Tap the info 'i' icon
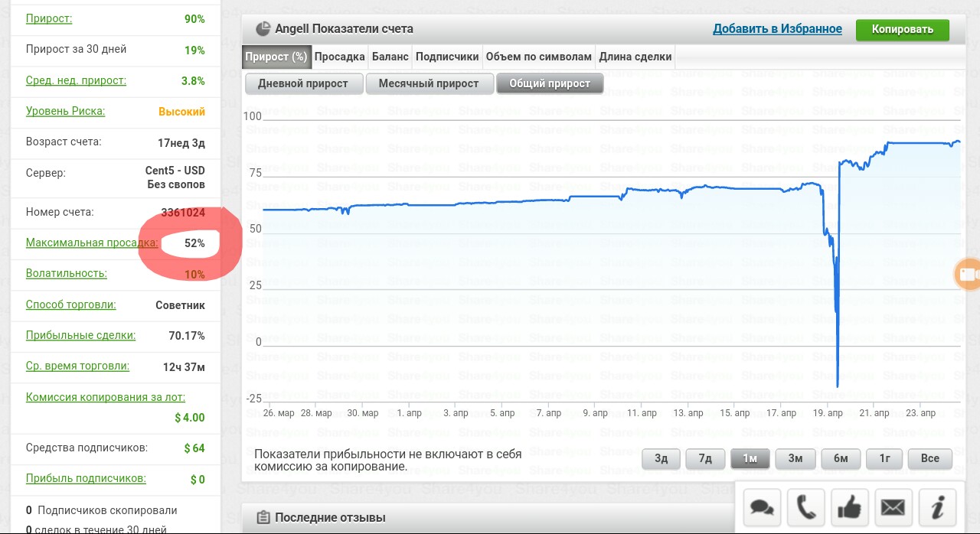Image resolution: width=980 pixels, height=534 pixels. click(x=937, y=507)
